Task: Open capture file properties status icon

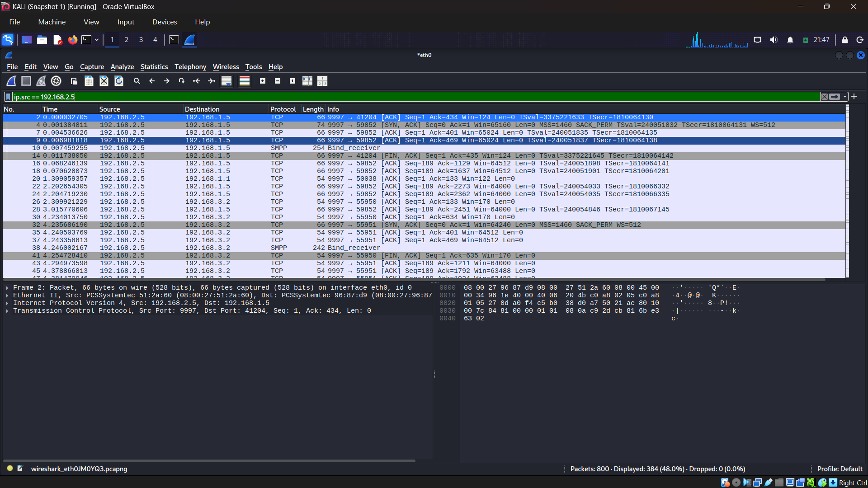Action: [x=20, y=469]
